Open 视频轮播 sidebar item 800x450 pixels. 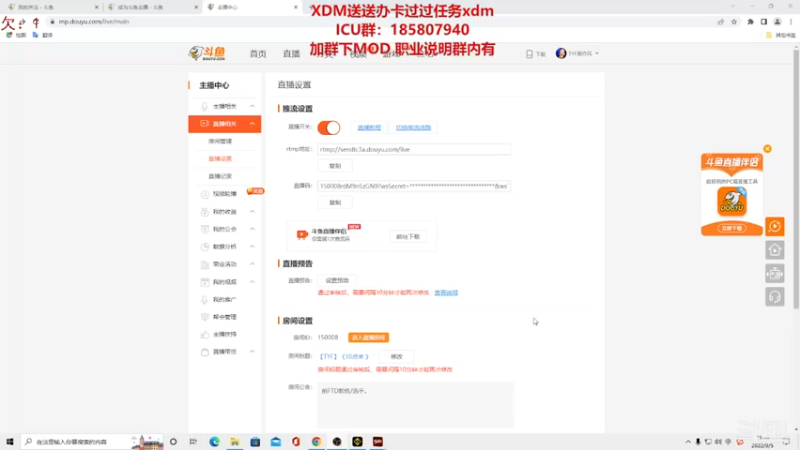click(x=224, y=194)
